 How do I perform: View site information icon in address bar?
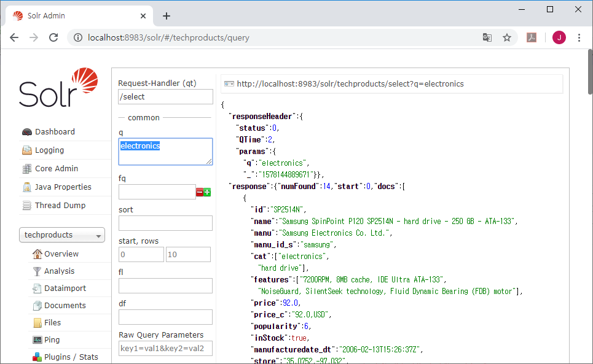pyautogui.click(x=78, y=38)
